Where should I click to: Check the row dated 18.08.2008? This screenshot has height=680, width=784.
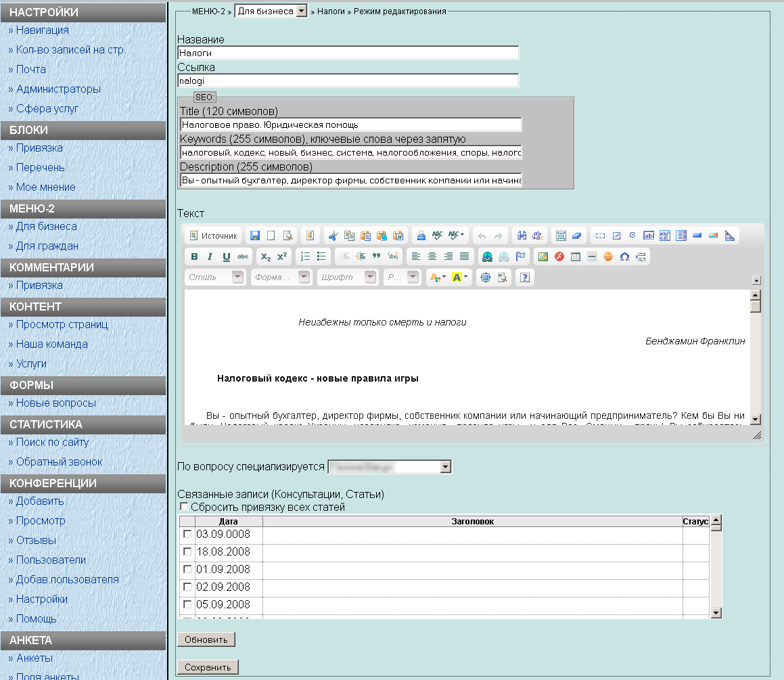(187, 551)
